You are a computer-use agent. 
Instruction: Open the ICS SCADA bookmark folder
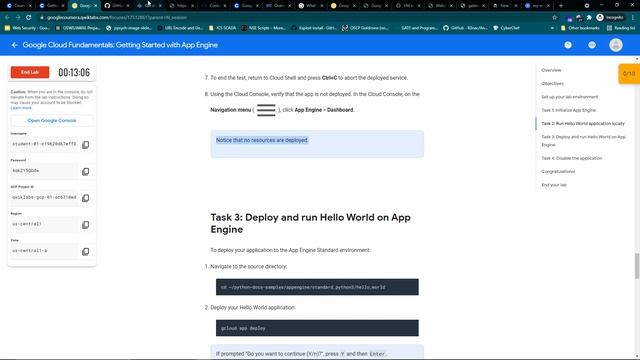pyautogui.click(x=222, y=28)
